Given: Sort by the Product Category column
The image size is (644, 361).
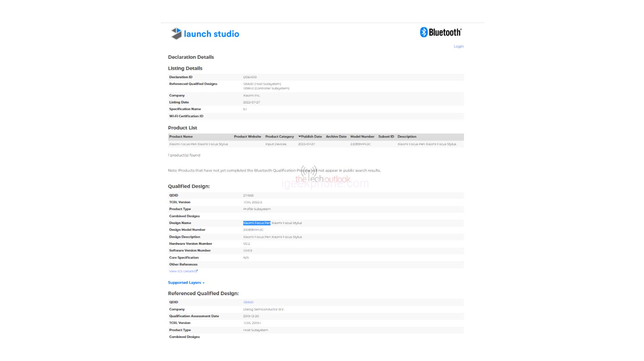Looking at the screenshot, I should tap(279, 137).
